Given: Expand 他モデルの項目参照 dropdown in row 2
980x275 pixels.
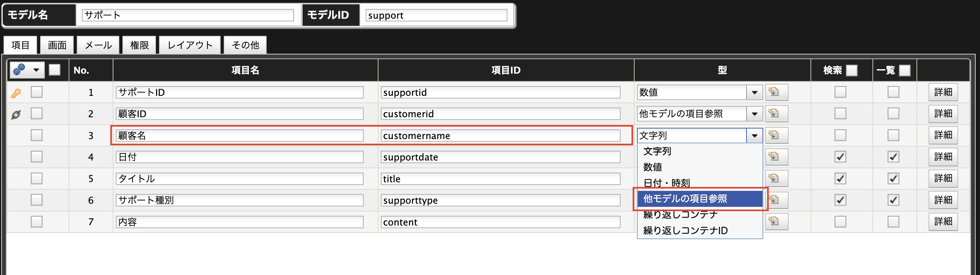Looking at the screenshot, I should [x=755, y=114].
